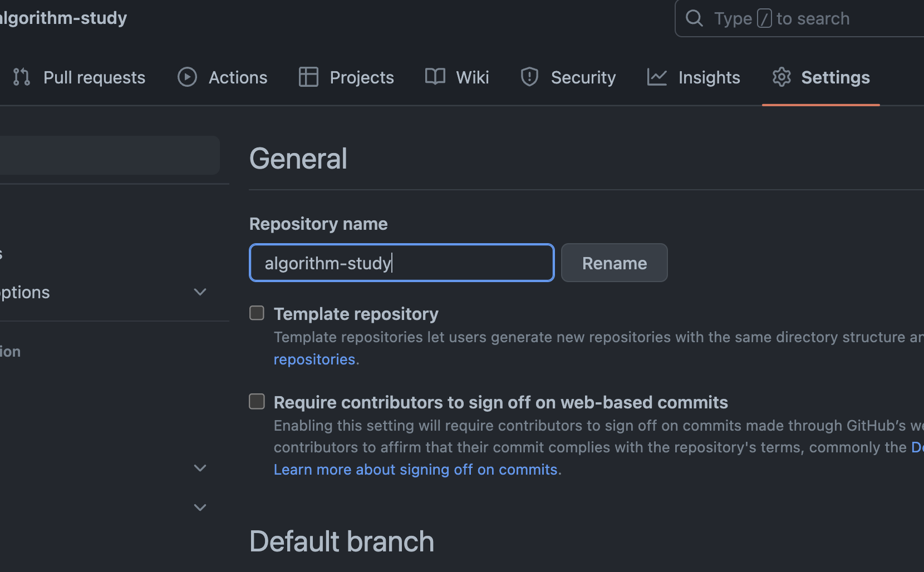
Task: Expand the bottom-most sidebar chevron
Action: [x=200, y=507]
